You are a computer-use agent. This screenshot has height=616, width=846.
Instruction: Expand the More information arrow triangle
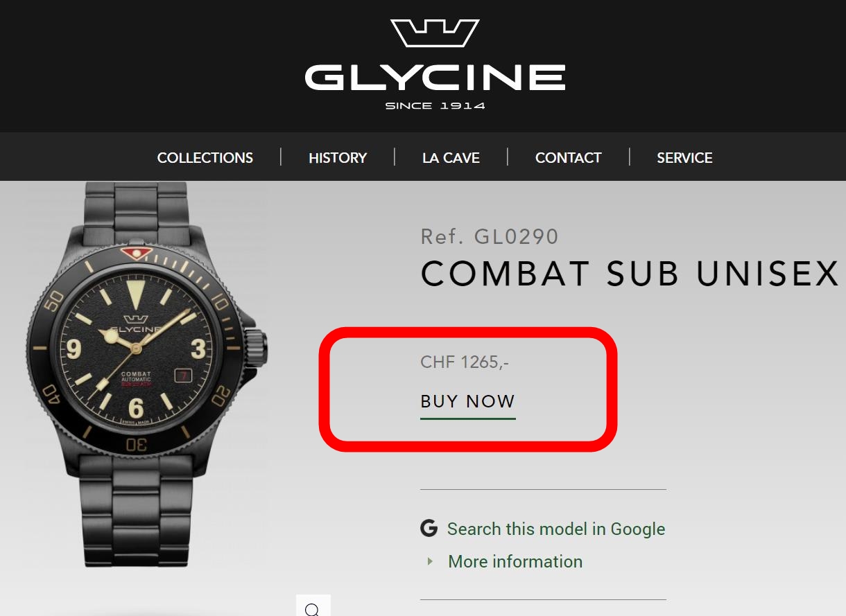click(431, 561)
